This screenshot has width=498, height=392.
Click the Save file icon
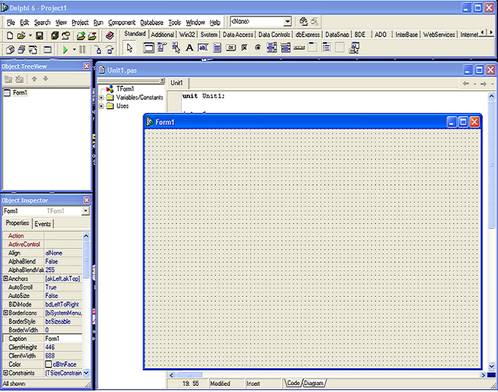tap(40, 35)
